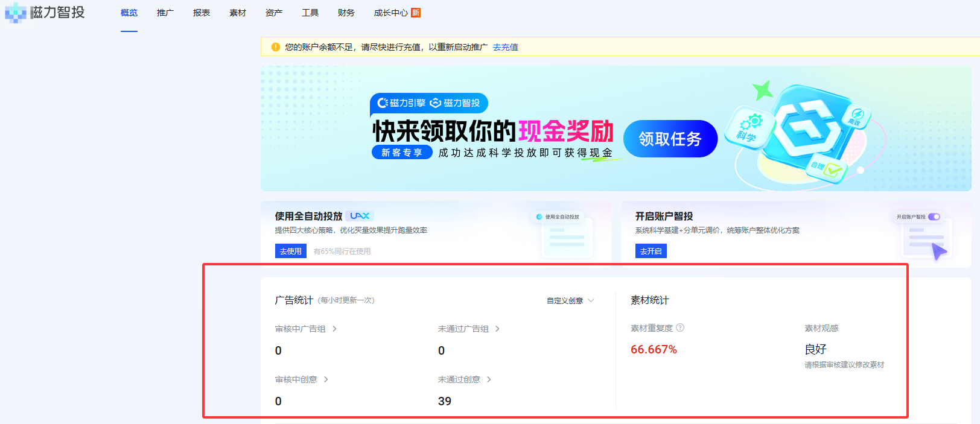Open the 资产 tab
Viewport: 980px width, 424px height.
(274, 13)
